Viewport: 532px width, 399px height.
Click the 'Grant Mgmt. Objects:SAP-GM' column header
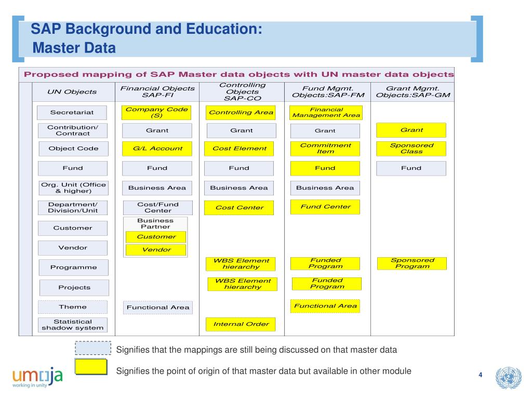click(x=413, y=91)
